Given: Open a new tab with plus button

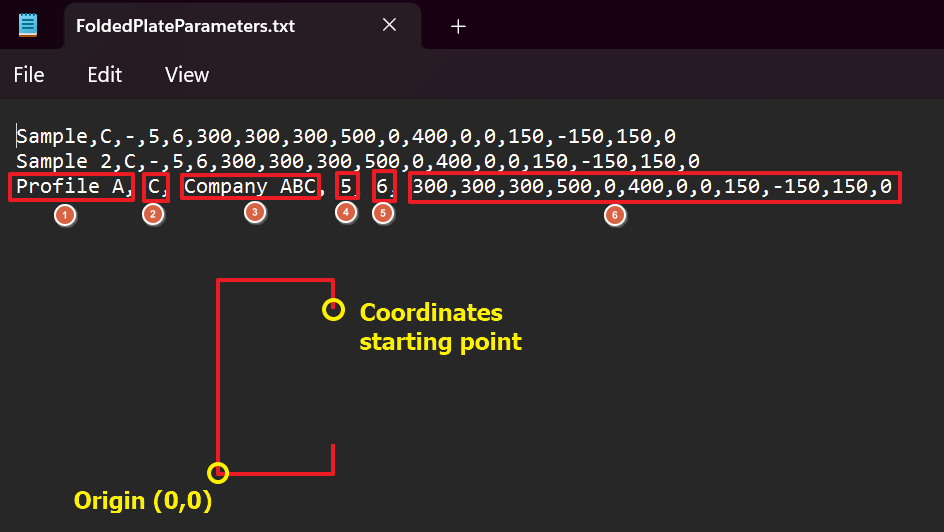Looking at the screenshot, I should (x=458, y=27).
